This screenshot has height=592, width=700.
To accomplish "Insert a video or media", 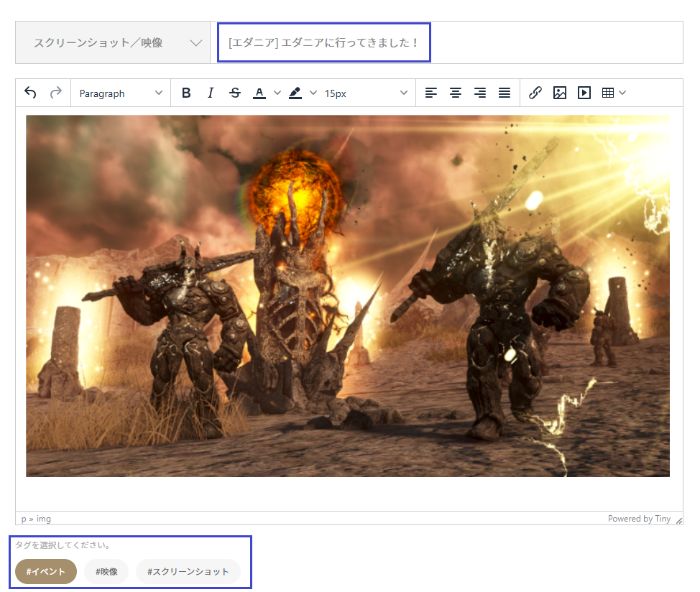I will 584,93.
